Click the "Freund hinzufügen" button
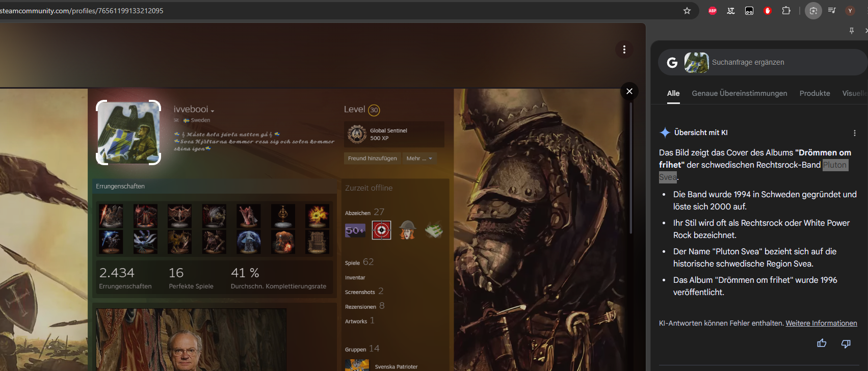This screenshot has width=868, height=371. click(x=372, y=158)
